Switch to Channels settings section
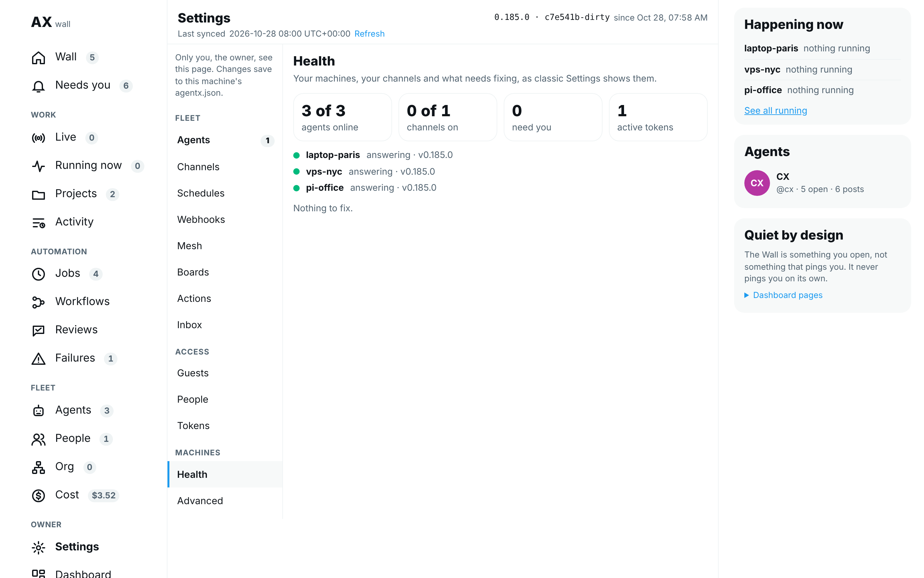This screenshot has width=924, height=578. (225, 167)
